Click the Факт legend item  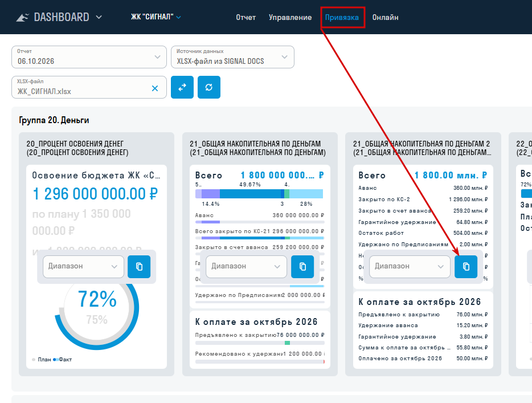pyautogui.click(x=63, y=360)
